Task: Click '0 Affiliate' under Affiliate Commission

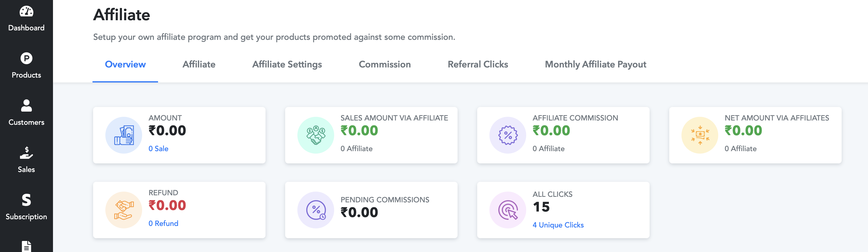Action: pyautogui.click(x=549, y=149)
